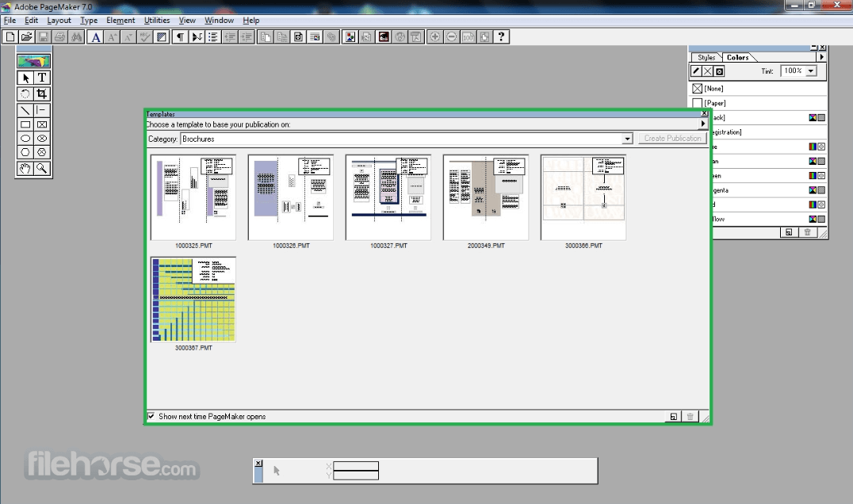This screenshot has height=504, width=853.
Task: Click the Find binoculars toolbar icon
Action: [77, 37]
